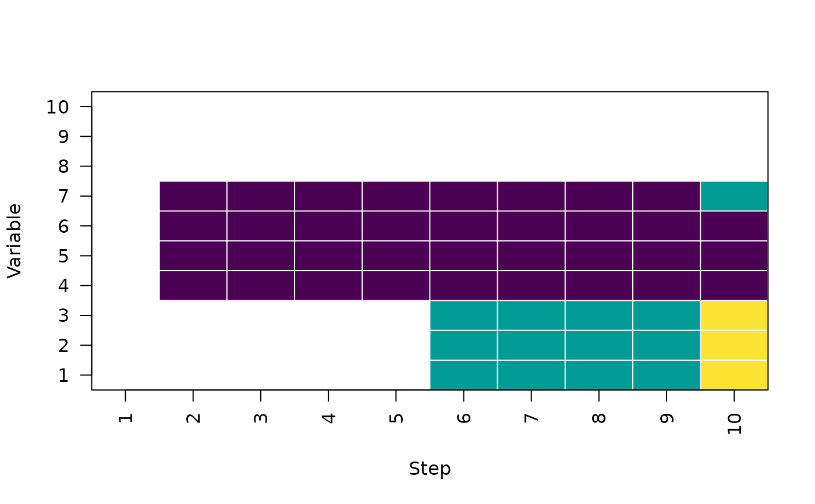The height and width of the screenshot is (504, 815).
Task: Click the x-axis tick label 6
Action: tap(464, 418)
